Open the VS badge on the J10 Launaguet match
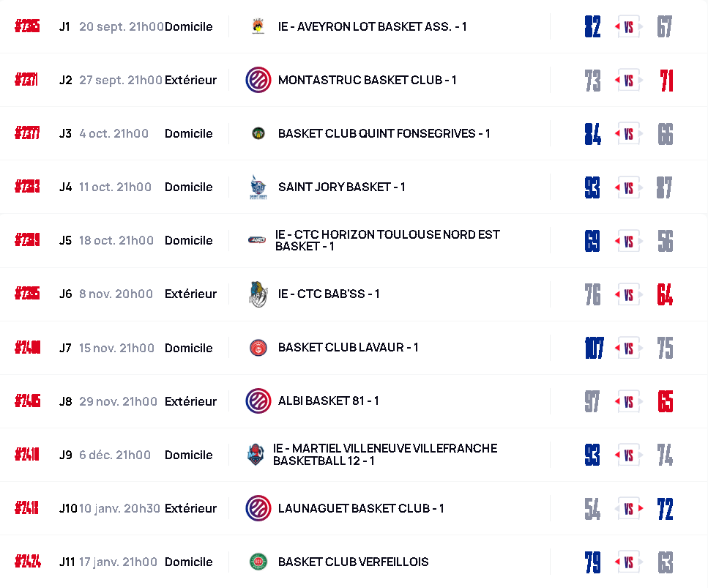Viewport: 708px width, 588px height. click(x=628, y=509)
